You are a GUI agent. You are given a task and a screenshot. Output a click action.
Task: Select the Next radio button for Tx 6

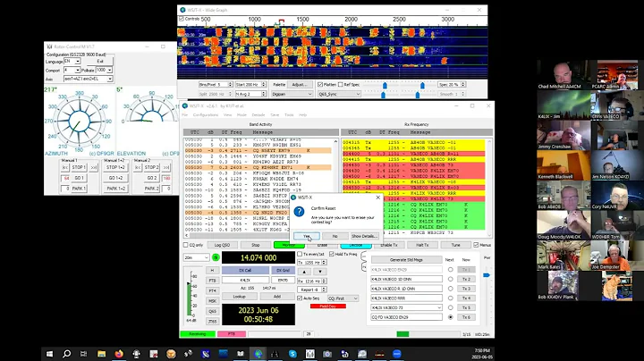coord(451,317)
